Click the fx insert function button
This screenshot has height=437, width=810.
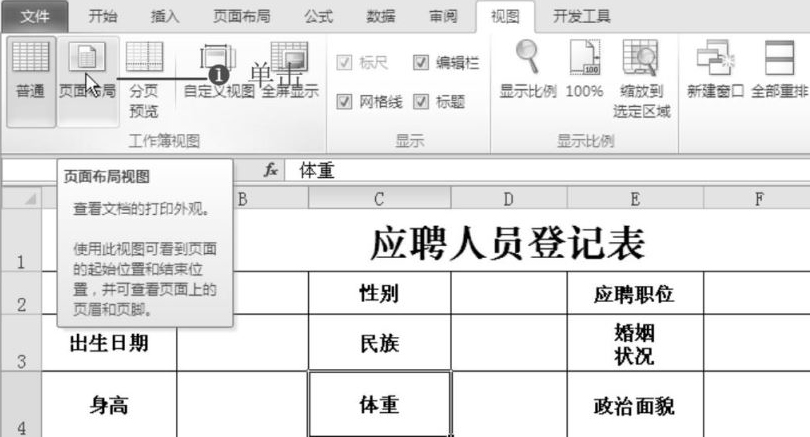(x=271, y=170)
